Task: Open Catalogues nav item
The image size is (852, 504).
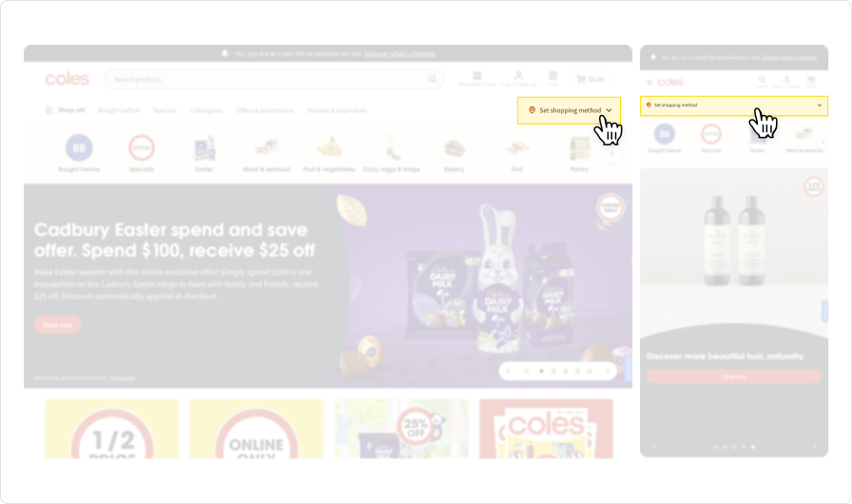Action: pos(206,110)
